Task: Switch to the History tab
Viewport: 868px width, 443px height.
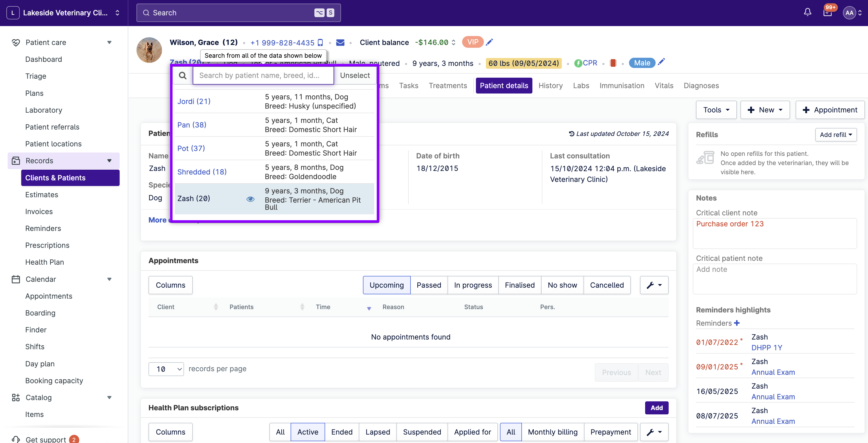Action: 550,86
